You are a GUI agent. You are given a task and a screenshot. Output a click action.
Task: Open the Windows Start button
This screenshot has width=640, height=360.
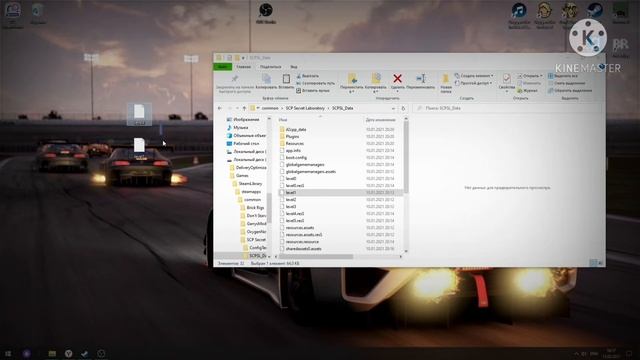point(8,353)
